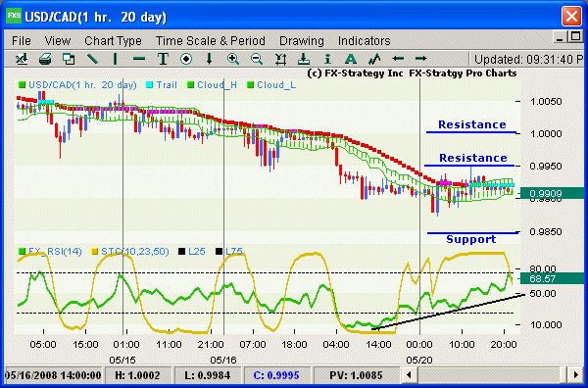Viewport: 588px width, 388px height.
Task: Open the Drawing menu
Action: click(302, 40)
